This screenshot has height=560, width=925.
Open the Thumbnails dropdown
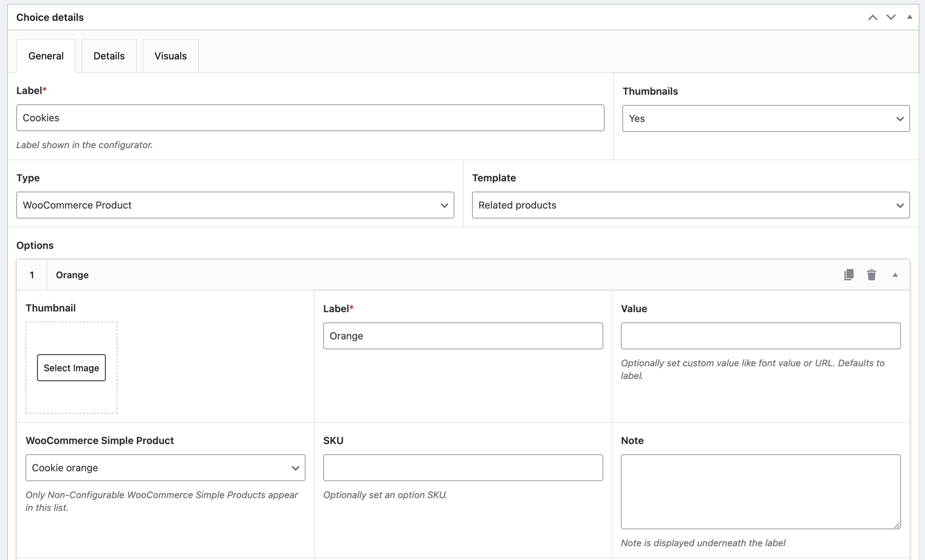tap(765, 119)
